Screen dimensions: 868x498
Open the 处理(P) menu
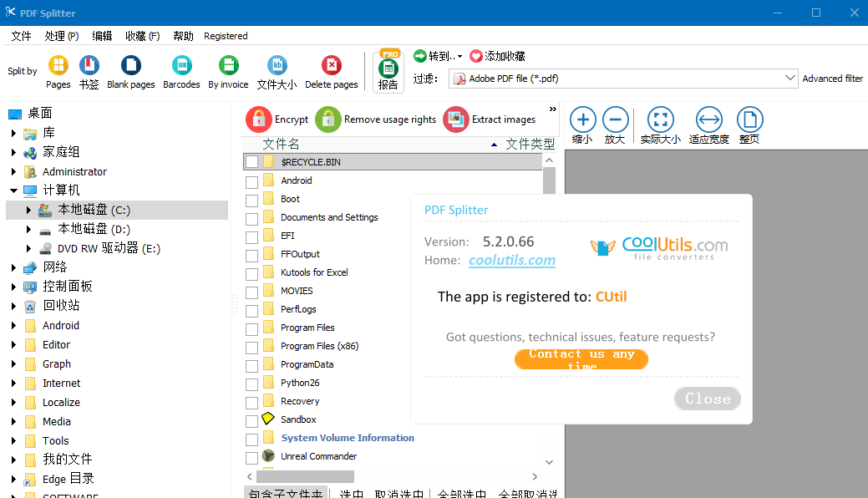click(x=60, y=36)
